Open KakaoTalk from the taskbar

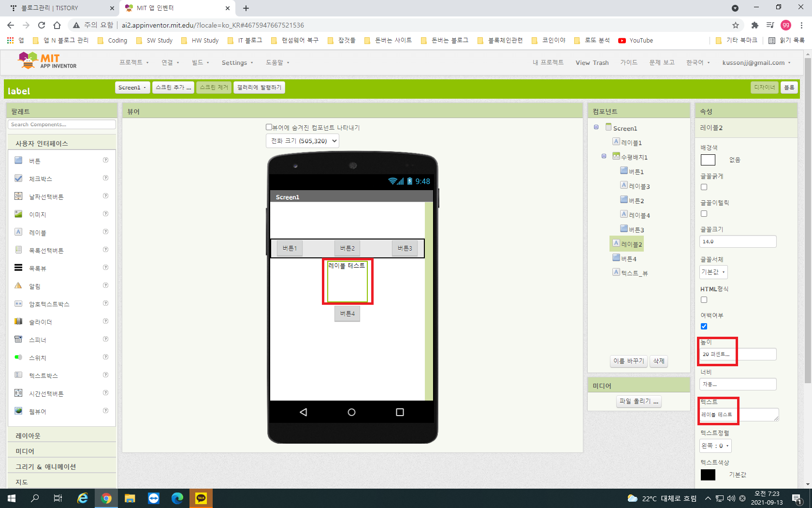tap(201, 498)
